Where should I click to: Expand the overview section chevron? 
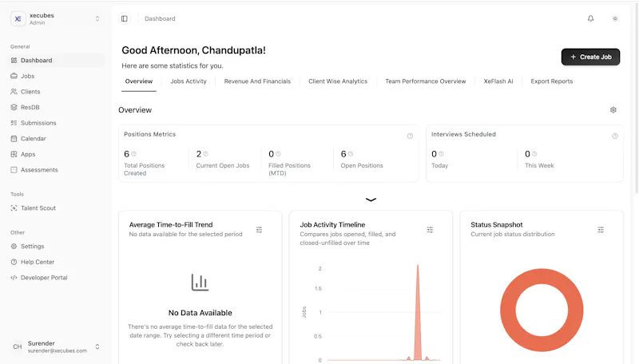371,200
